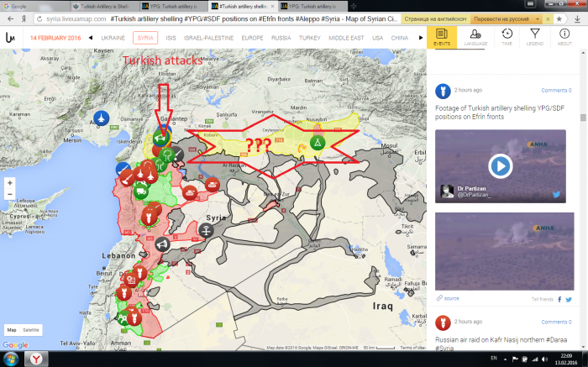Bookmark page with the star icon
Image resolution: width=588 pixels, height=367 pixels.
point(559,18)
